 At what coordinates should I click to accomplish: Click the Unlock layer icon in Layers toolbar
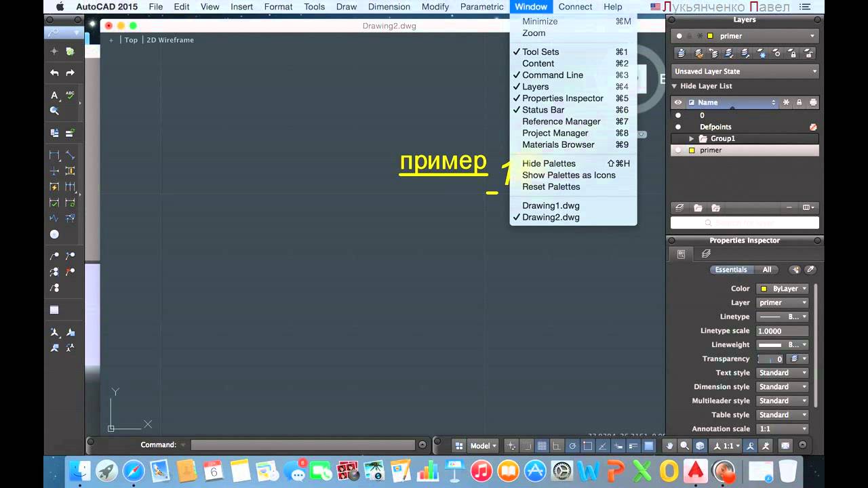(x=808, y=53)
